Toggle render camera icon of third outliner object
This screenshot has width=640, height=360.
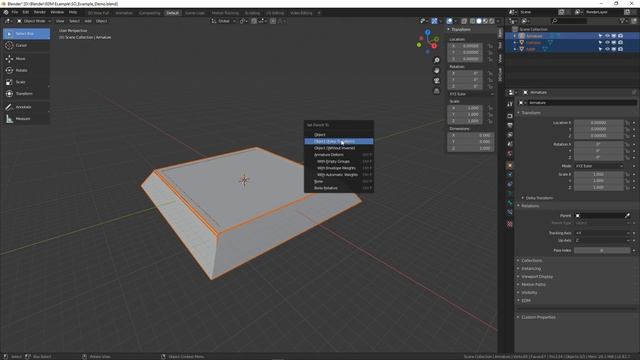tap(620, 49)
